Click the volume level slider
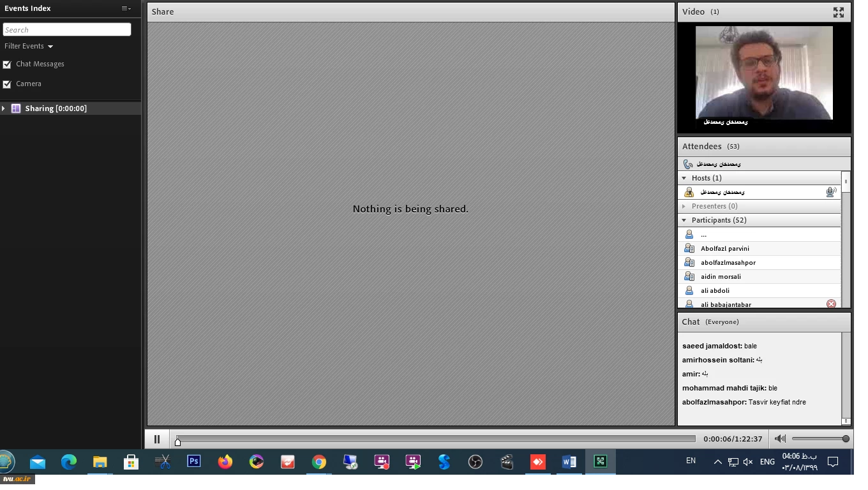 pyautogui.click(x=819, y=439)
